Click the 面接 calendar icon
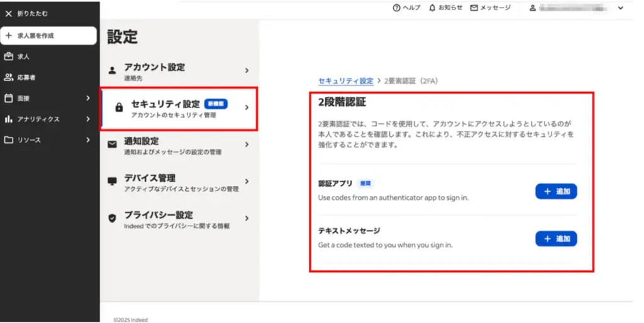The height and width of the screenshot is (323, 644). pyautogui.click(x=9, y=98)
